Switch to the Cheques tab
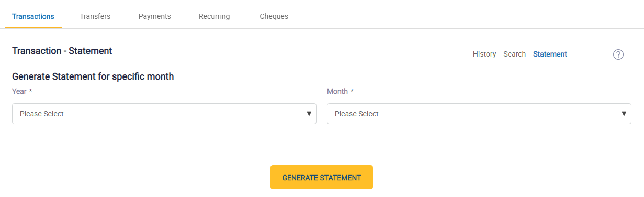644x197 pixels. [x=274, y=16]
